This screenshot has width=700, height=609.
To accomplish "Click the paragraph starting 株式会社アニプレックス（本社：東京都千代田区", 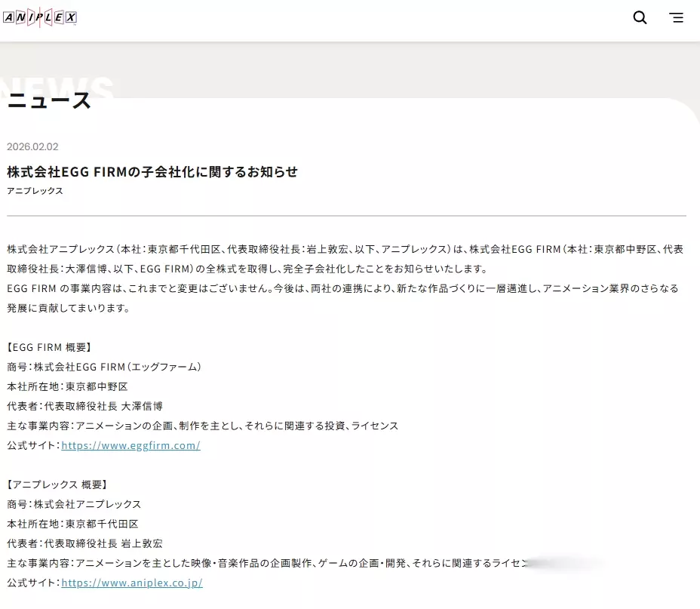I will pyautogui.click(x=345, y=259).
